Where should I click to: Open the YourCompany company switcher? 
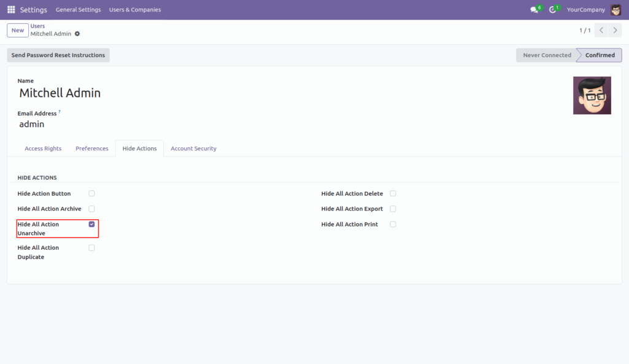585,9
